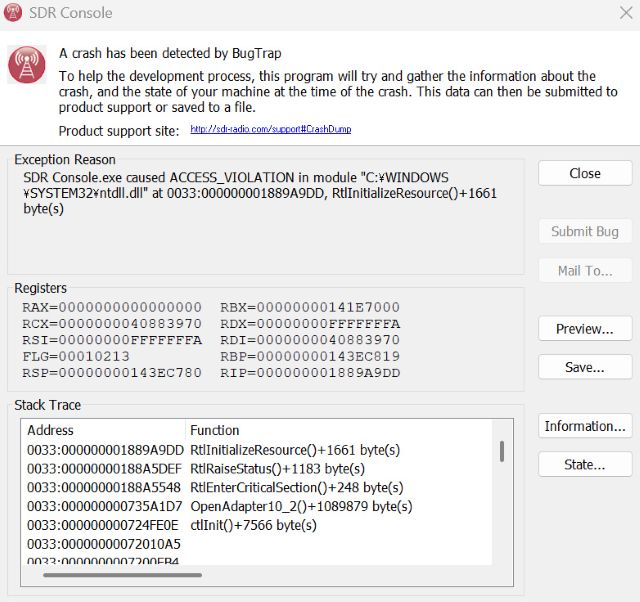Click the Mail To... button

pyautogui.click(x=585, y=271)
